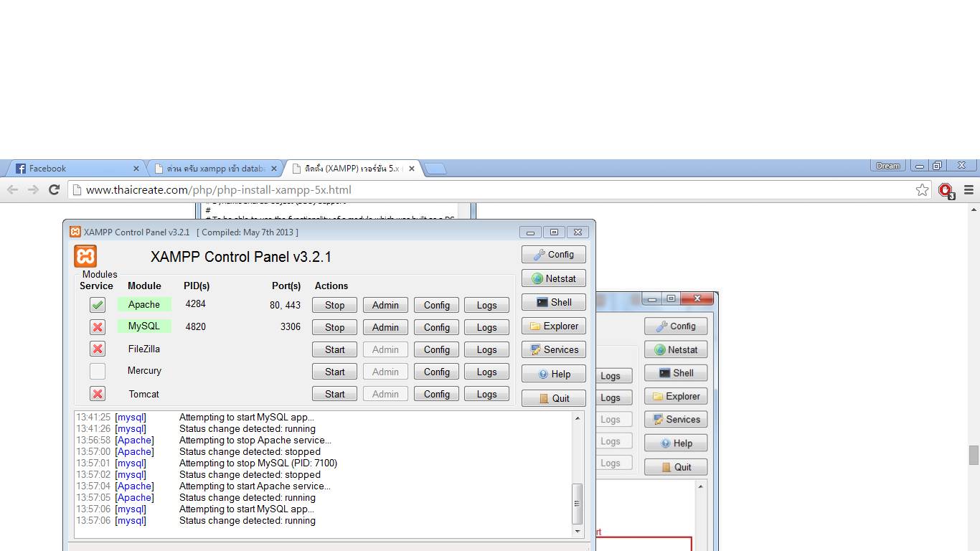Screen dimensions: 980x551
Task: Click the MySQL module label
Action: click(144, 326)
